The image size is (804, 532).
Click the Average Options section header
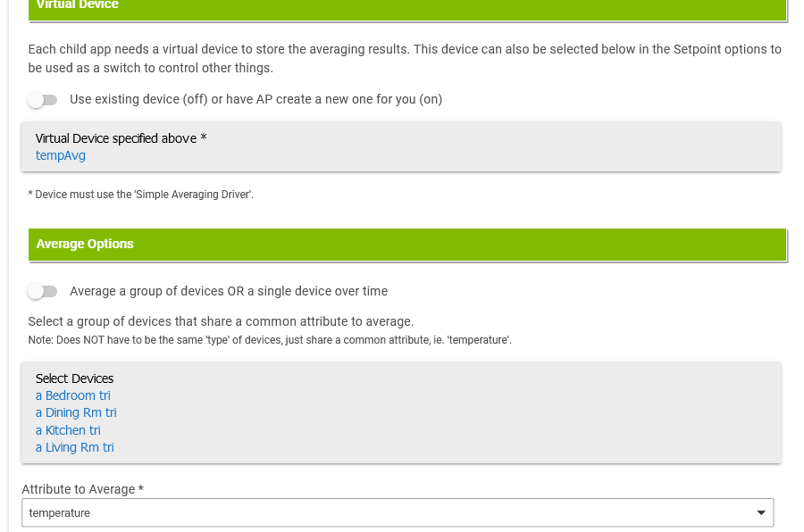[x=407, y=245]
